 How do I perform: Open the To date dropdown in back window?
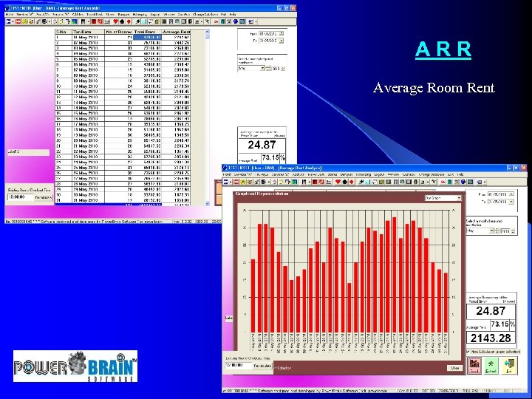pyautogui.click(x=281, y=41)
